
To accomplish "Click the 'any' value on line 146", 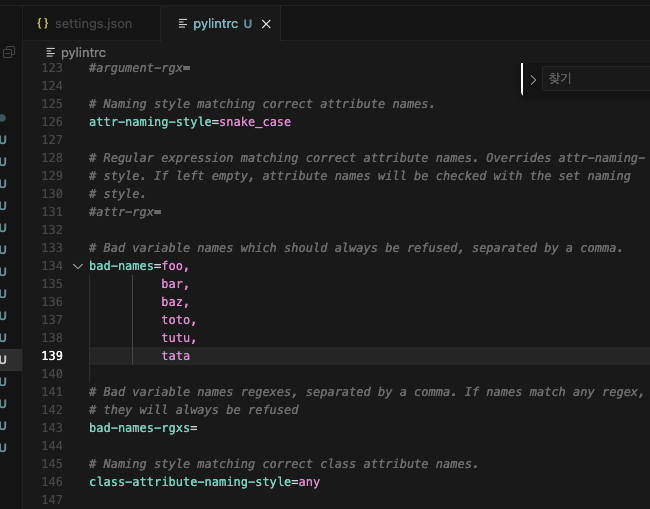I will [x=308, y=482].
